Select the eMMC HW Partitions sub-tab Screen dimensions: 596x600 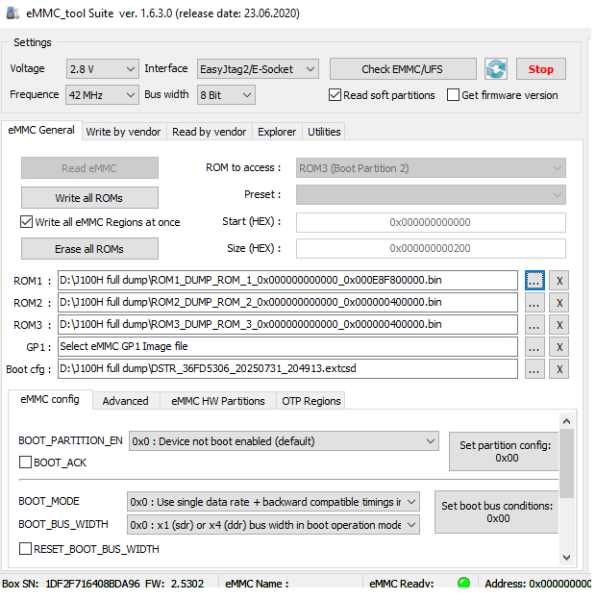pyautogui.click(x=218, y=401)
